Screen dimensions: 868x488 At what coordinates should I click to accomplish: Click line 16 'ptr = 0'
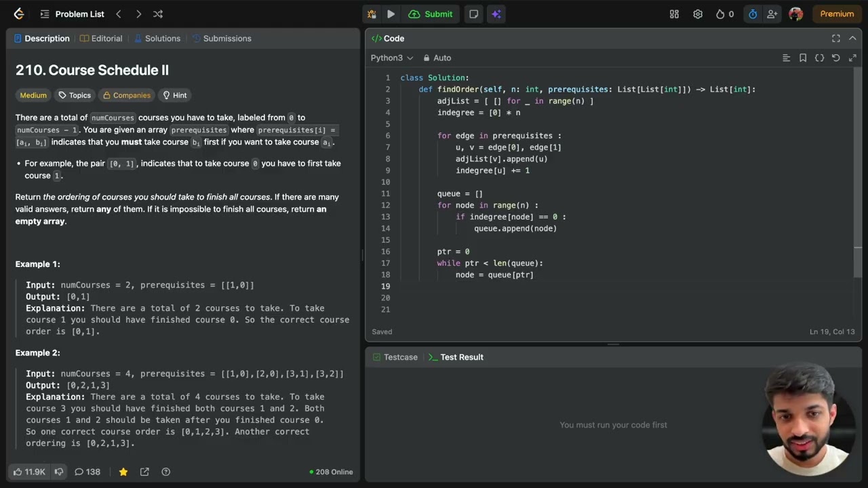[453, 251]
